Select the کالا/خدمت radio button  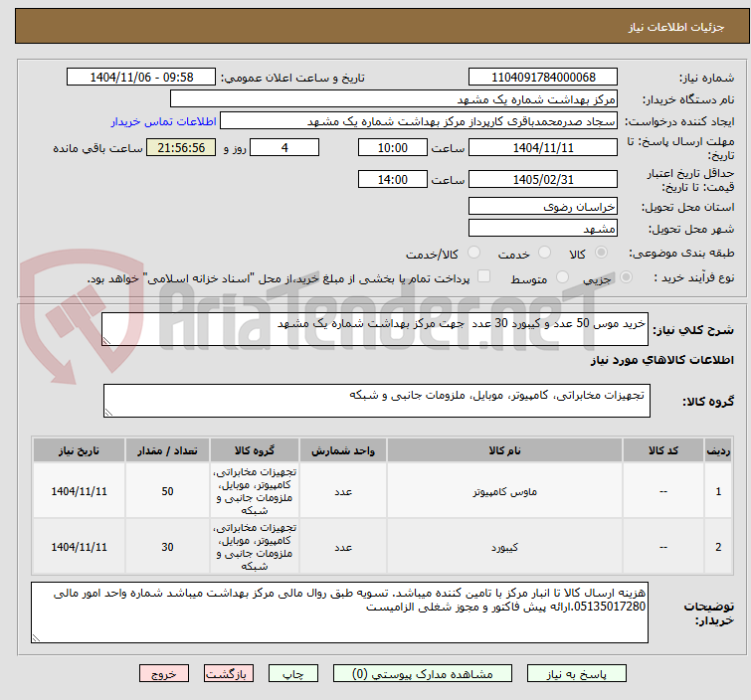click(x=473, y=253)
